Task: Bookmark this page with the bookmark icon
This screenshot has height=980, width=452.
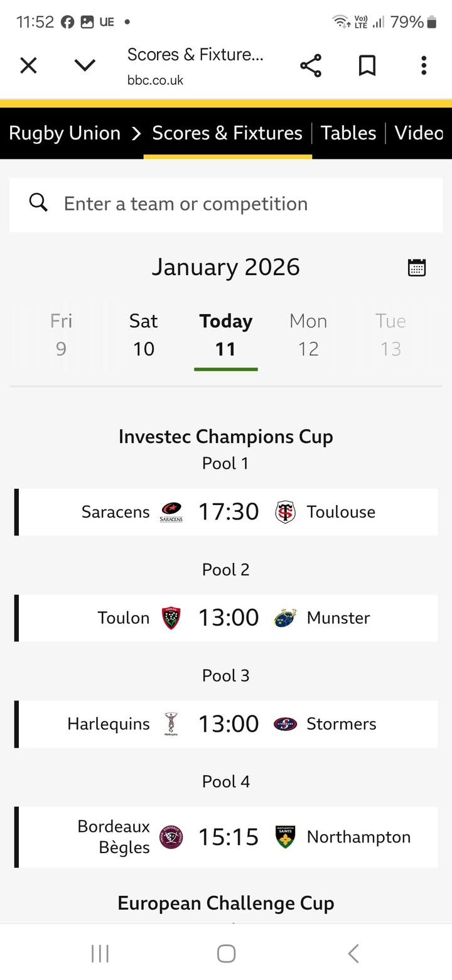Action: [x=367, y=65]
